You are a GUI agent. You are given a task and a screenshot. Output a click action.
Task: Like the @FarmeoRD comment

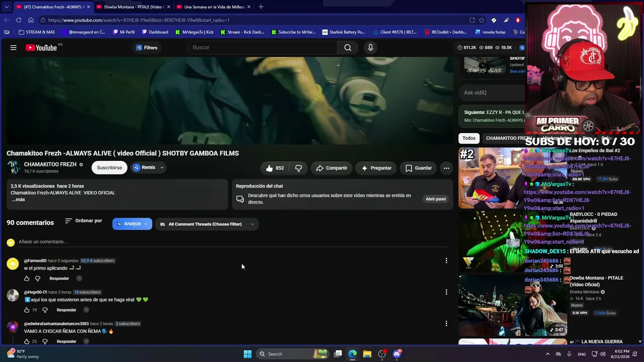[x=27, y=279]
